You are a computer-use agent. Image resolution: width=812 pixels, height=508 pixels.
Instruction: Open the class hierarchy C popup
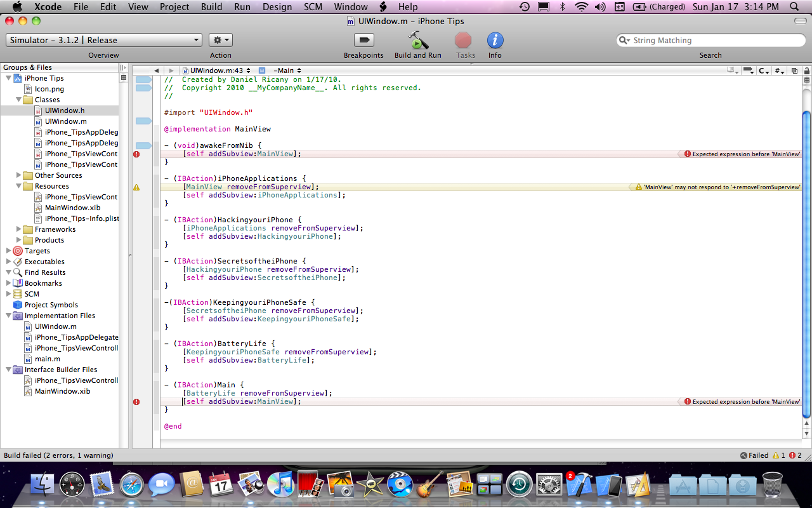coord(764,70)
